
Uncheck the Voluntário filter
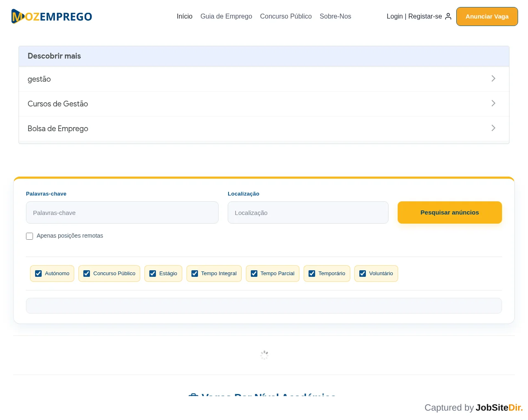point(363,274)
